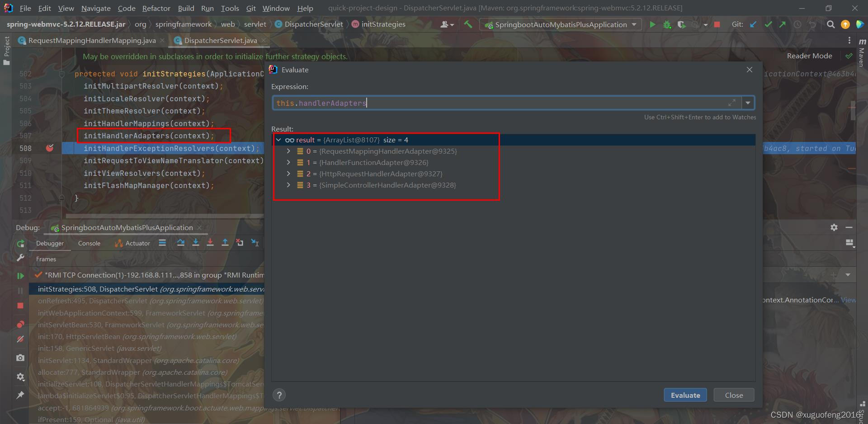This screenshot has height=424, width=868.
Task: Step Into using blue down arrow
Action: point(195,243)
